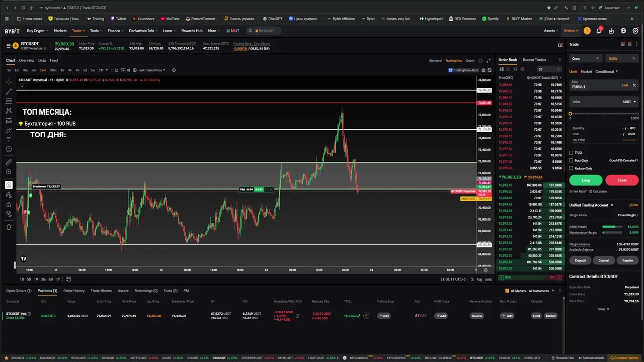Toggle auto scale on the chart
This screenshot has width=644, height=362.
tap(489, 279)
